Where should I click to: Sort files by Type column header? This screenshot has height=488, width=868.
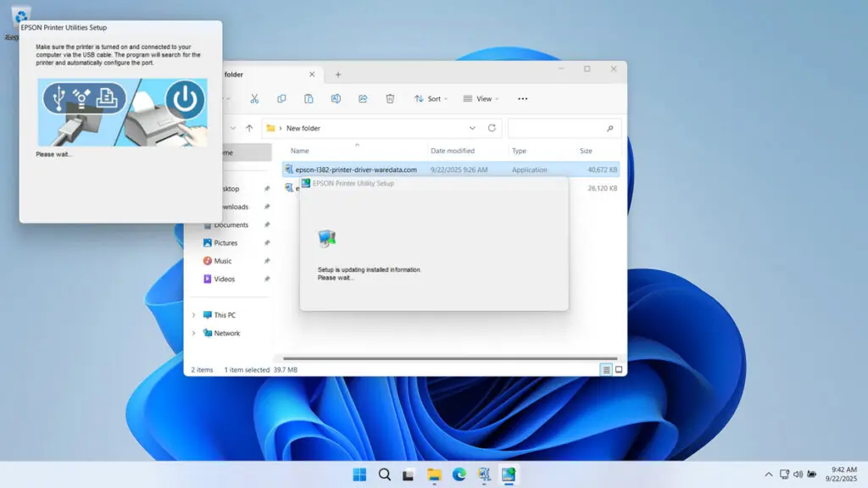519,151
